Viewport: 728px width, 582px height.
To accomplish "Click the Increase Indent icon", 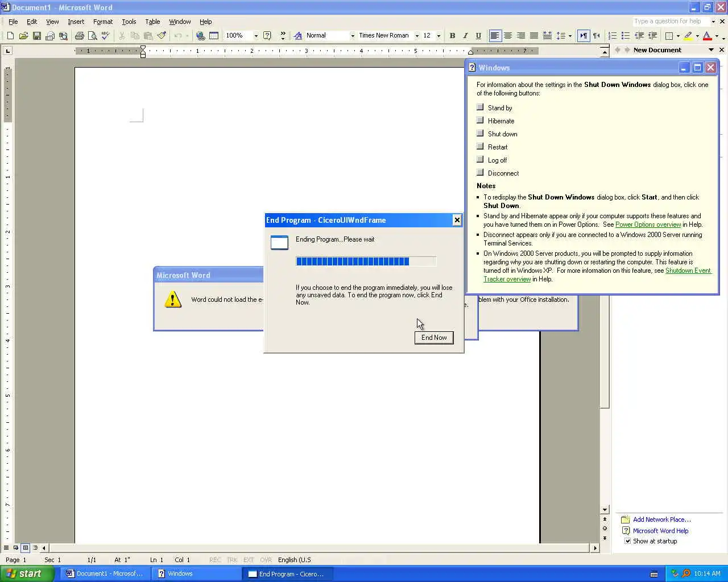I will tap(652, 35).
